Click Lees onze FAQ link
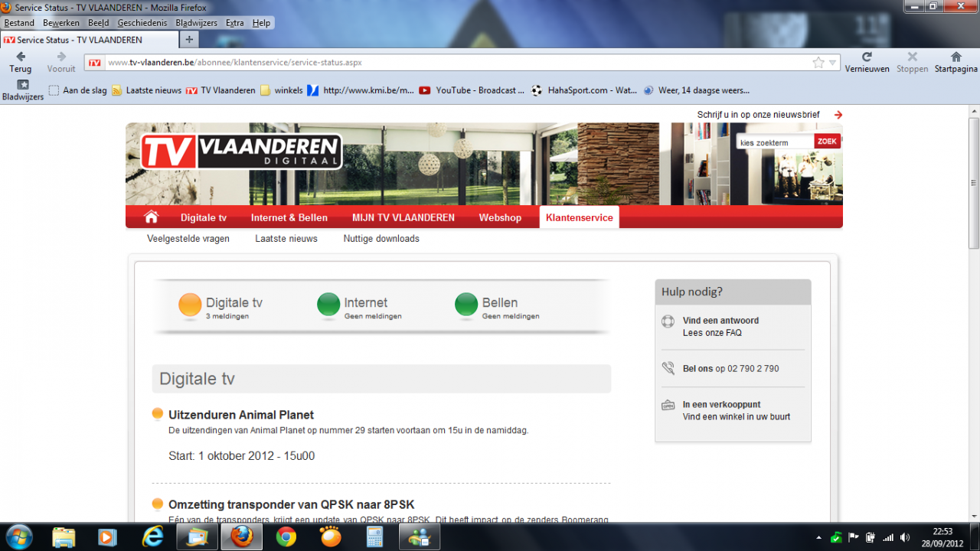 click(712, 333)
